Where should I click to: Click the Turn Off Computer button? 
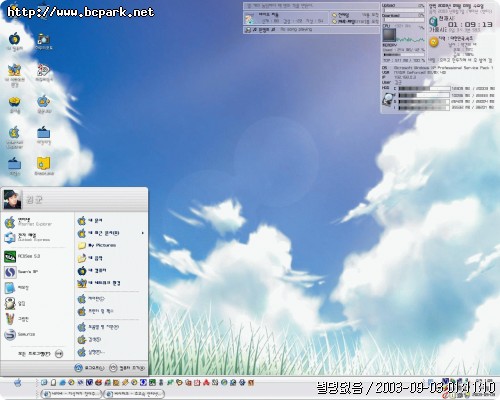click(127, 368)
